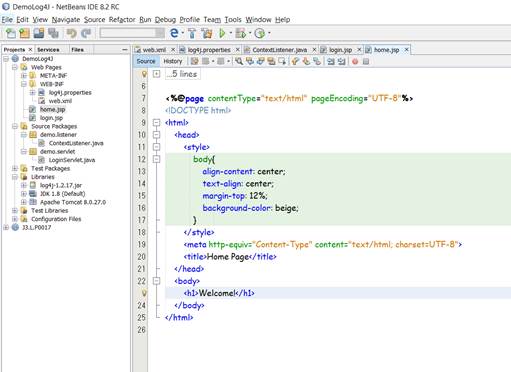
Task: Minimize the Projects window group
Action: tap(125, 50)
